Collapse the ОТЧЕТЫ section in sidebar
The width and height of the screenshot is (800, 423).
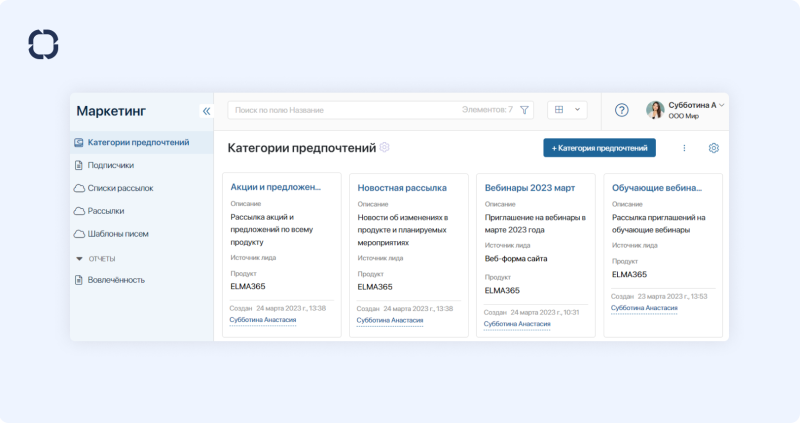point(79,258)
